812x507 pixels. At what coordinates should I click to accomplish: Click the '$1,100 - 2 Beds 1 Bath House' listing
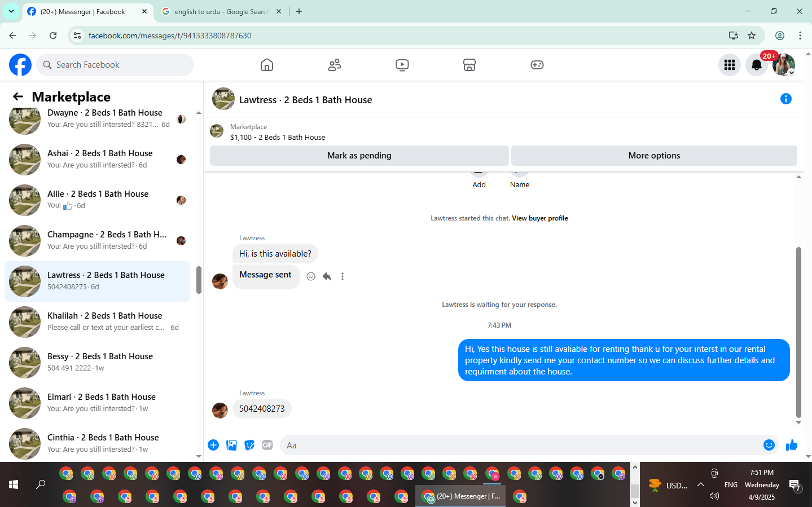pos(278,137)
